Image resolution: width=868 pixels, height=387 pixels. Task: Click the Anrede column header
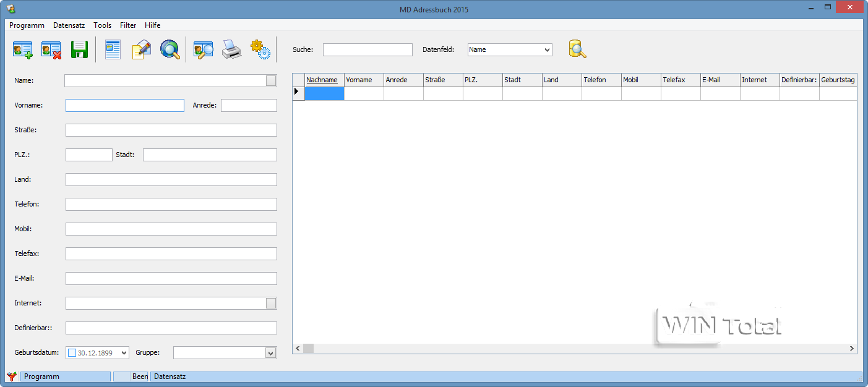(x=404, y=80)
